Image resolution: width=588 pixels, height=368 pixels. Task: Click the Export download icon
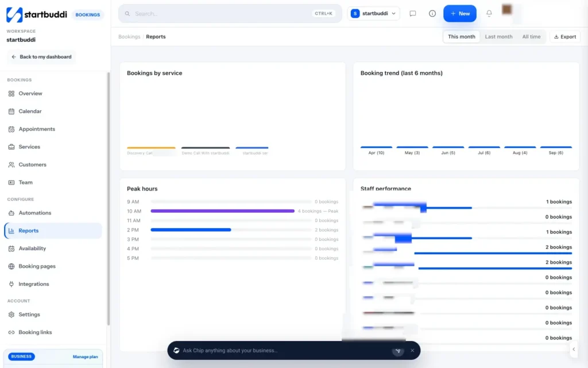coord(556,37)
